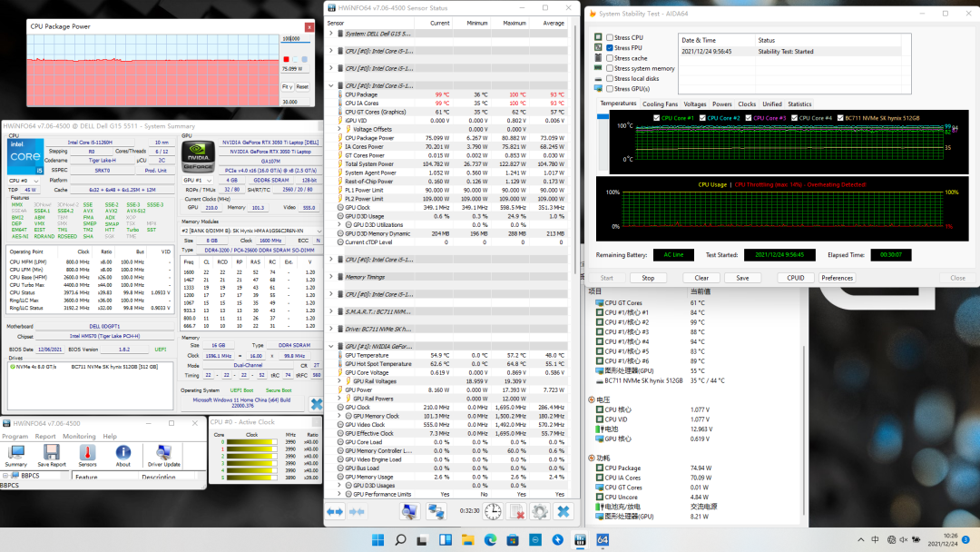Switch to Statistics tab in AIDA64
Screen dimensions: 980x552
799,104
